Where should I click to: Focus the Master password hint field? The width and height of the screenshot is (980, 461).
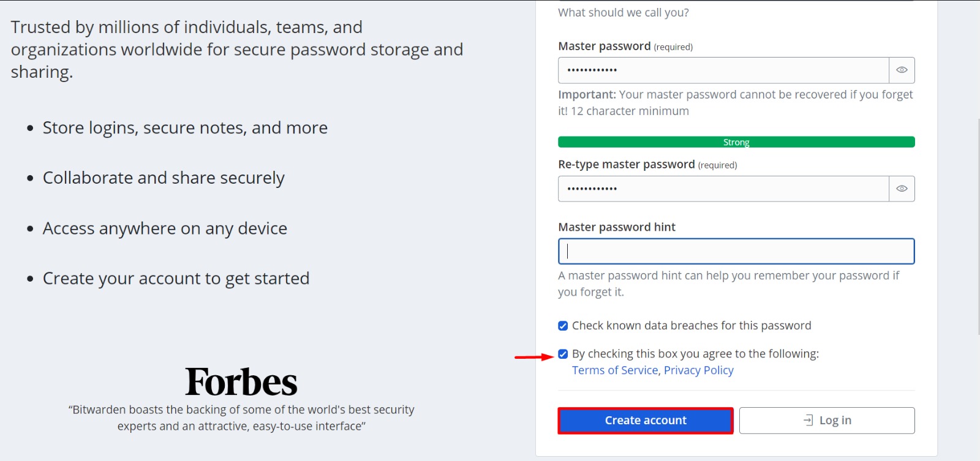[x=736, y=250]
